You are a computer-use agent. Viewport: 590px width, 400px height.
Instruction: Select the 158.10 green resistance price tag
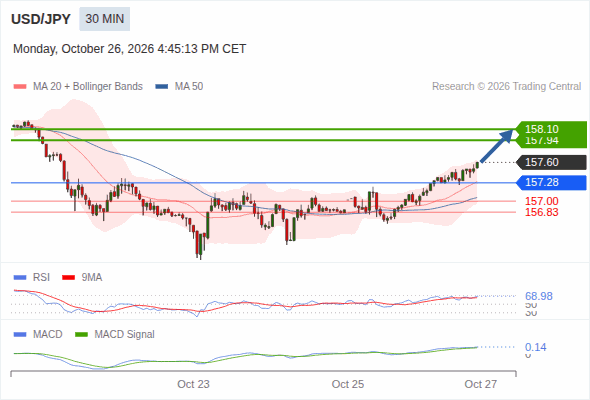(551, 129)
